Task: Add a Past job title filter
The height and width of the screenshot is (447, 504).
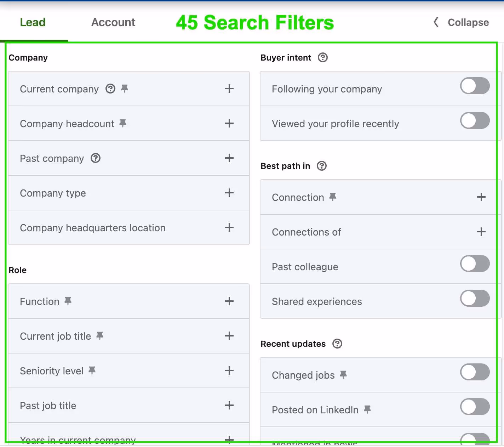Action: [x=229, y=406]
